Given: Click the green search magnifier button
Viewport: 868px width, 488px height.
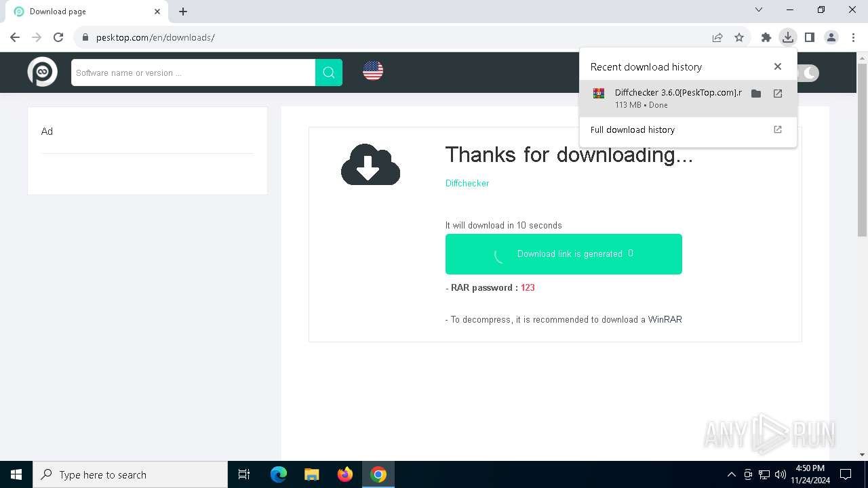Looking at the screenshot, I should pos(329,73).
